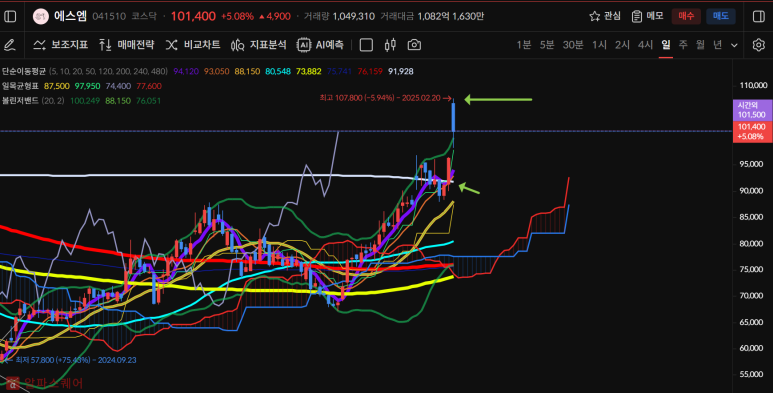Open the 메모 note button
Screen dimensions: 773x393
pos(647,16)
